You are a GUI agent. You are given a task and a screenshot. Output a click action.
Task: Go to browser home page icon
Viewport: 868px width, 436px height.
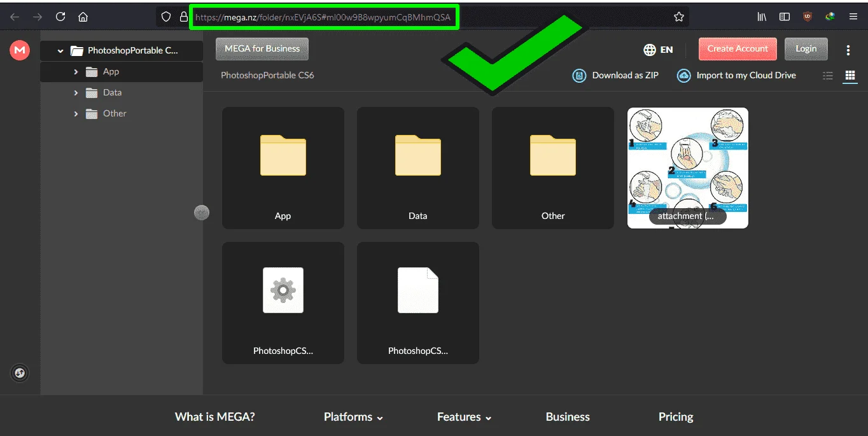pos(83,17)
